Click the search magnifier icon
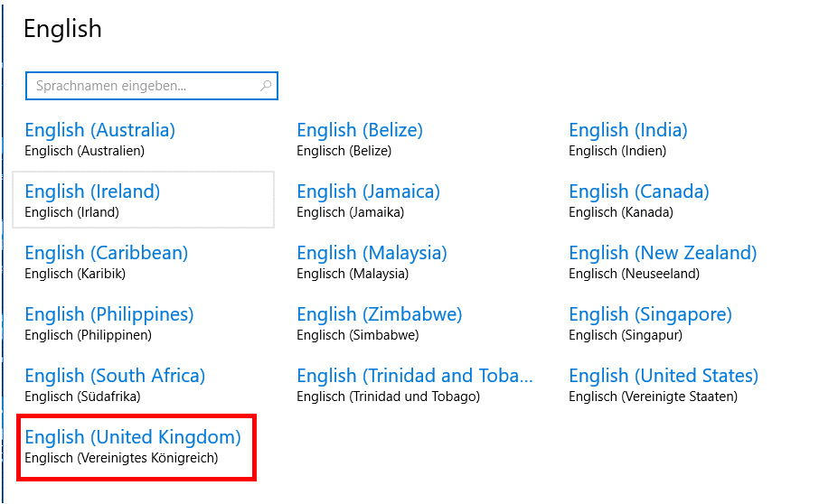The height and width of the screenshot is (504, 819). [266, 87]
